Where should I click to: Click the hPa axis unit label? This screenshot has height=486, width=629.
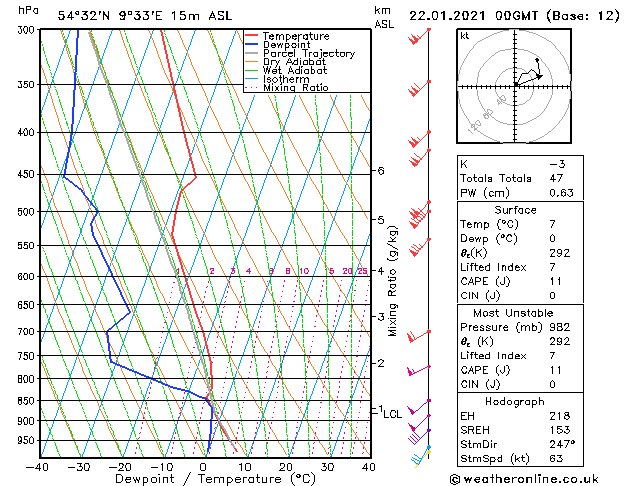(28, 10)
